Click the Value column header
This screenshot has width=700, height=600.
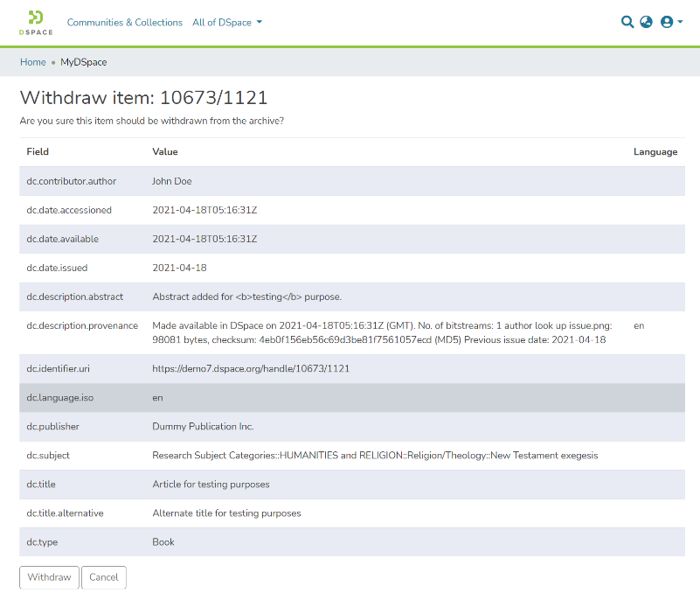165,152
